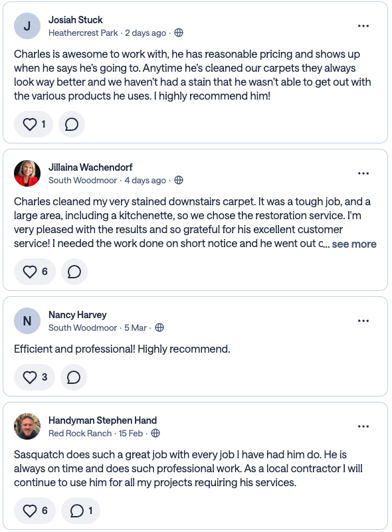This screenshot has width=392, height=532.
Task: Like Josiah Stuck's review
Action: [33, 124]
